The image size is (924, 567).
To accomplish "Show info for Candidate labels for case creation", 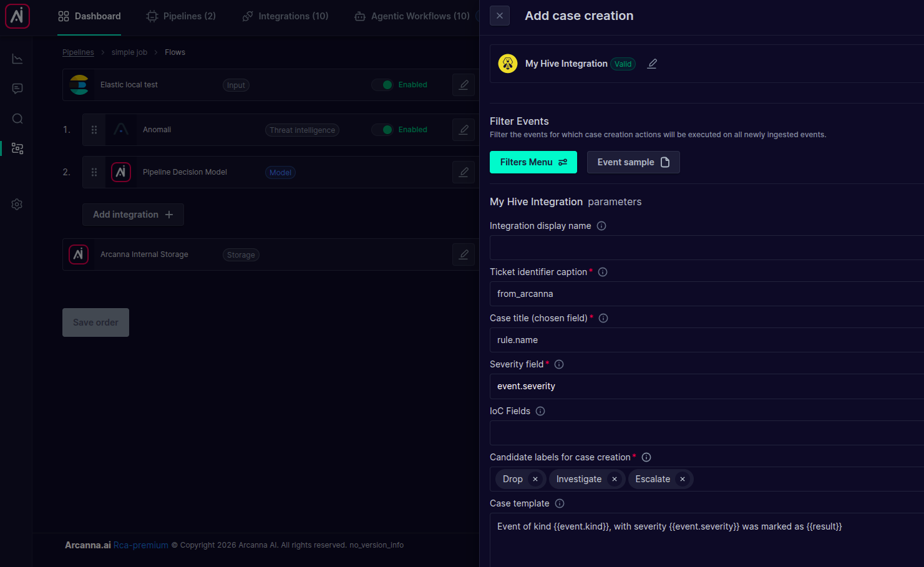I will (x=646, y=457).
